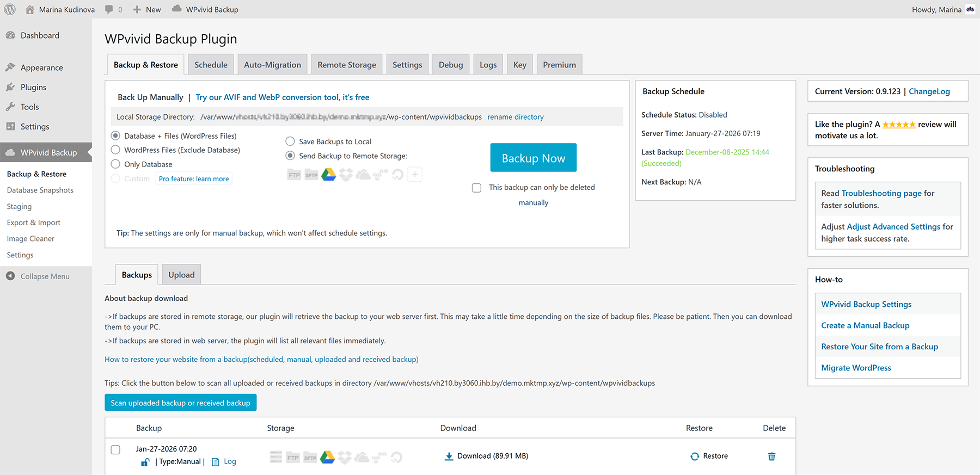Open the AVIF and WebP conversion tool link
This screenshot has width=980, height=475.
click(283, 97)
